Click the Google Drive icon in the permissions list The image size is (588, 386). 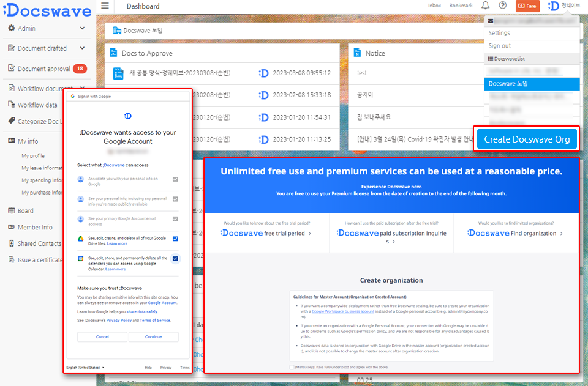coord(80,239)
